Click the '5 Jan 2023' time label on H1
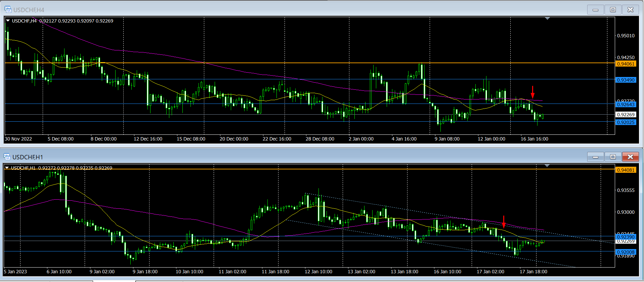The width and height of the screenshot is (644, 282). coord(15,272)
